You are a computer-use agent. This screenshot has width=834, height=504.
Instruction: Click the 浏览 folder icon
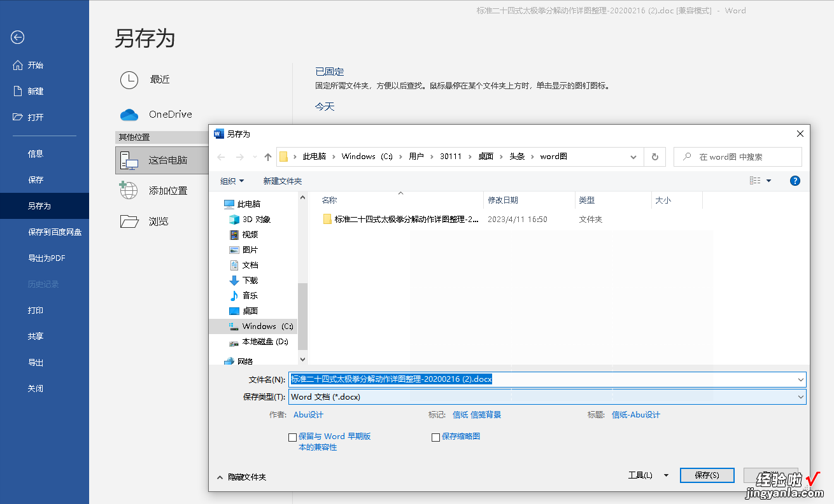pyautogui.click(x=129, y=221)
